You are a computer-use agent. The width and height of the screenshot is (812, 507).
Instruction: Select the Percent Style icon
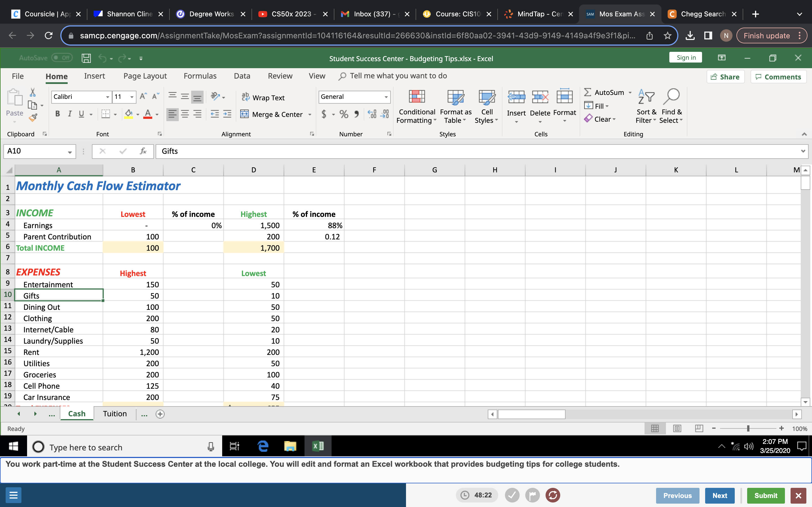tap(344, 114)
